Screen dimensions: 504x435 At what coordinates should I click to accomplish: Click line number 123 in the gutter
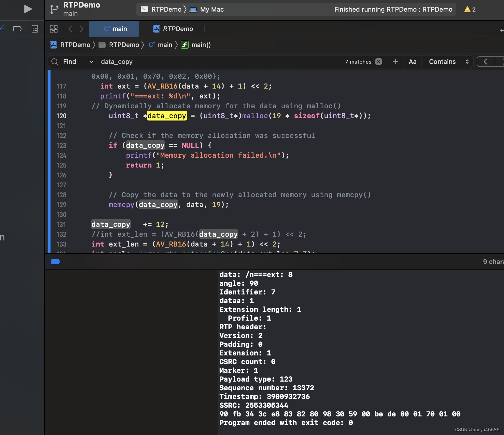(x=61, y=145)
